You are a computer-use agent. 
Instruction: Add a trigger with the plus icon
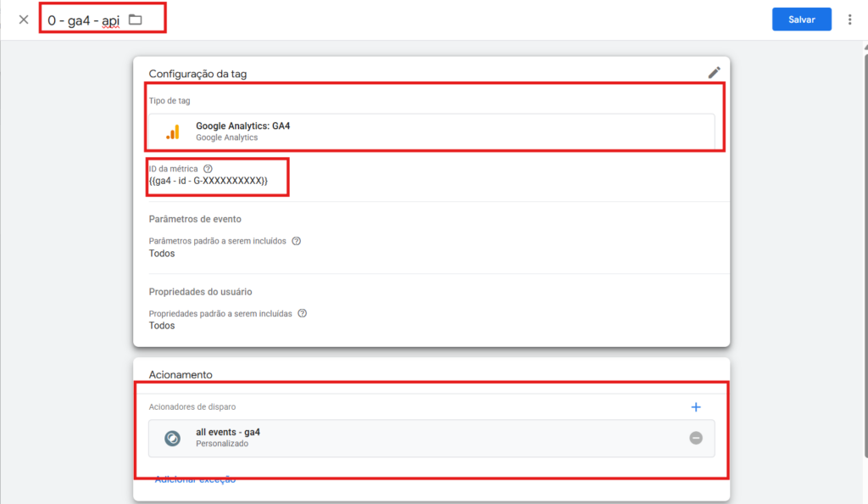coord(696,407)
